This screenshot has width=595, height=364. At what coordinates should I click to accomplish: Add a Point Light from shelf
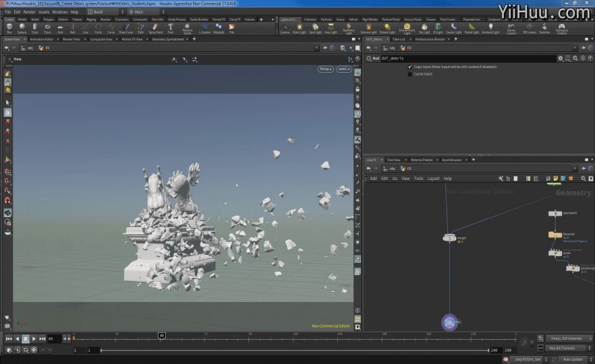pyautogui.click(x=300, y=29)
